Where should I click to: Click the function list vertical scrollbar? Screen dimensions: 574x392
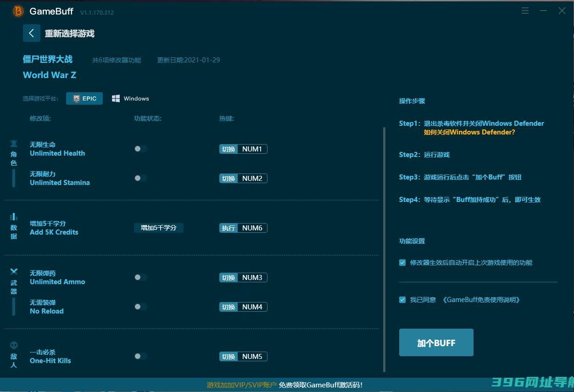point(384,249)
